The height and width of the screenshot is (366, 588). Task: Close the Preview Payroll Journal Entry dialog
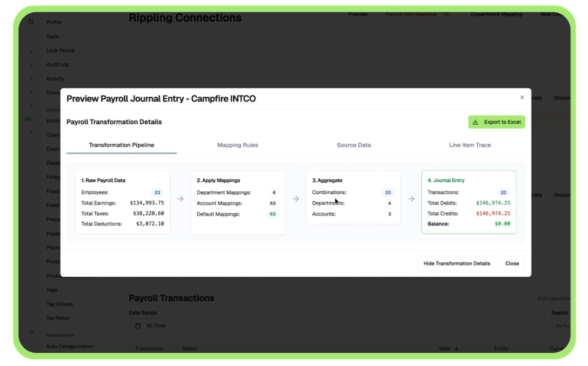pyautogui.click(x=522, y=97)
